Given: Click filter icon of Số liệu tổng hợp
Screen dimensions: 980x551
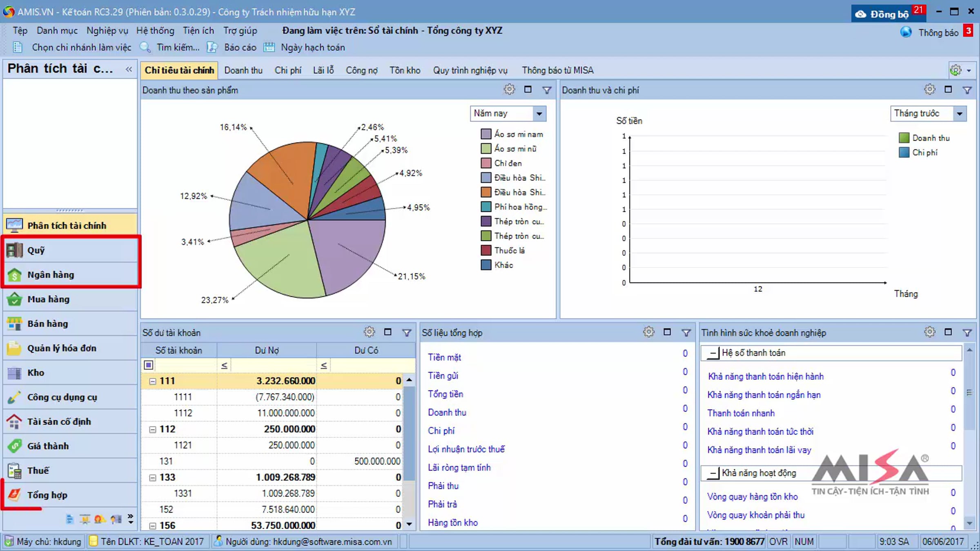Looking at the screenshot, I should (686, 333).
